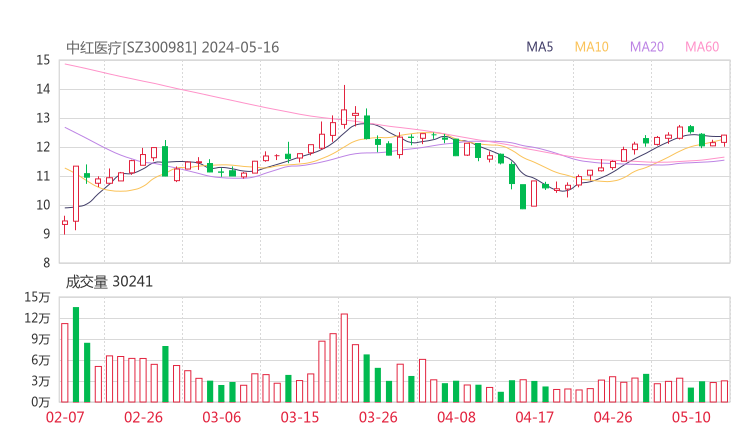Click the MA10 legend label

click(x=591, y=47)
